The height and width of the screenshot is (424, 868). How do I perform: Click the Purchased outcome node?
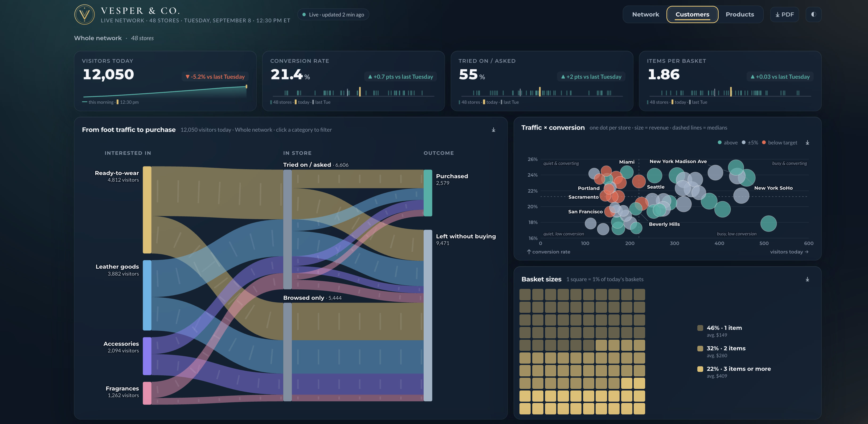tap(428, 193)
